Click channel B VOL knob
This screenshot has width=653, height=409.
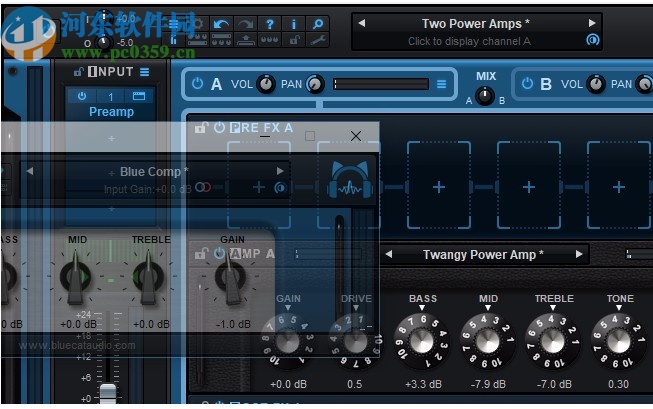click(x=596, y=84)
